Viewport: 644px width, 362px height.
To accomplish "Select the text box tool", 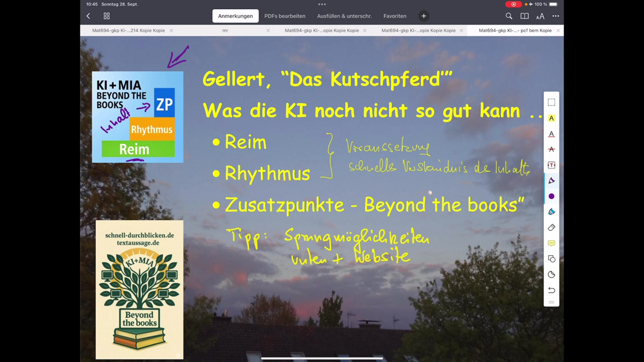I will point(551,165).
